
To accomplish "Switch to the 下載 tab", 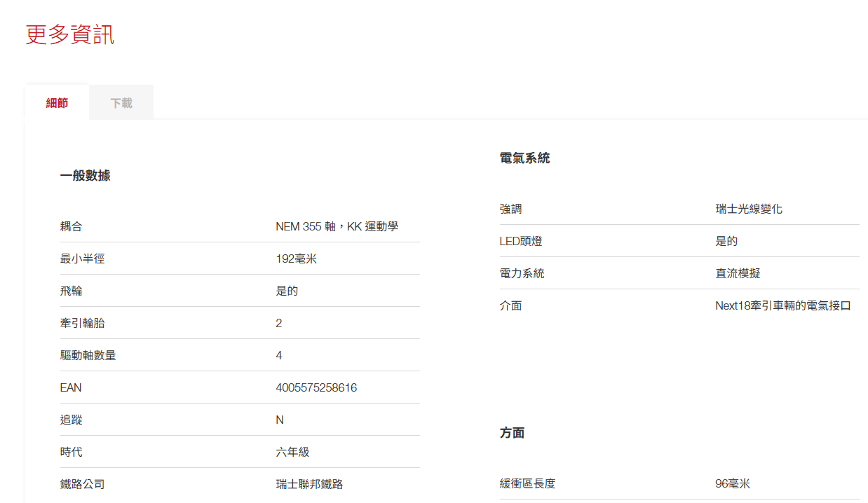I will 121,103.
